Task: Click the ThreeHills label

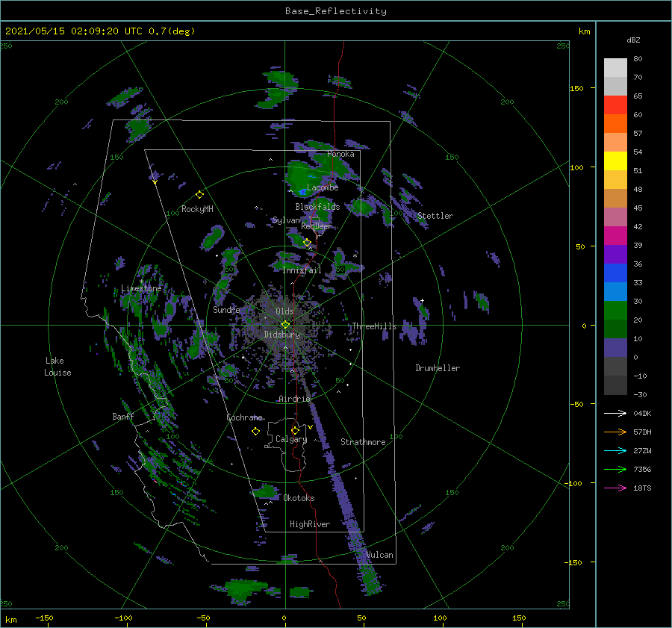Action: (x=374, y=326)
